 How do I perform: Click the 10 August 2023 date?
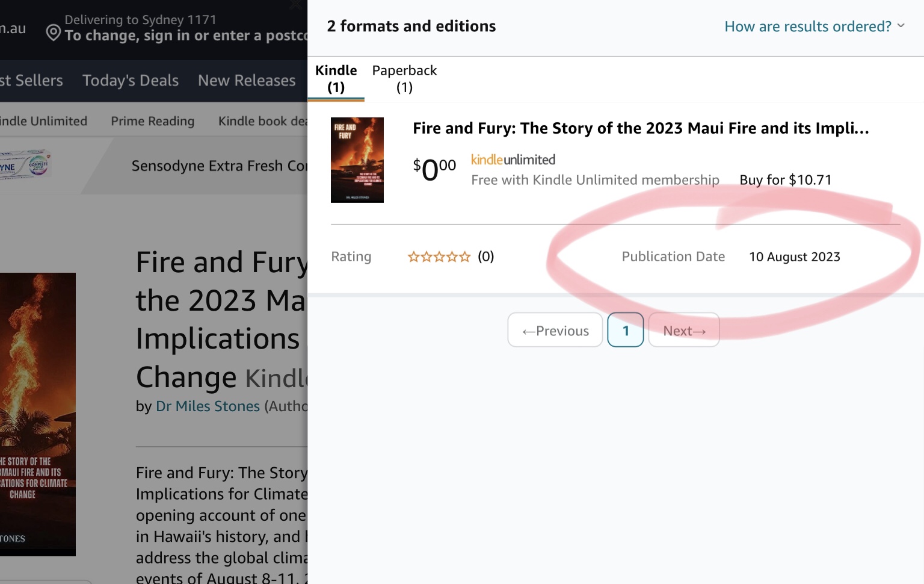pos(795,257)
